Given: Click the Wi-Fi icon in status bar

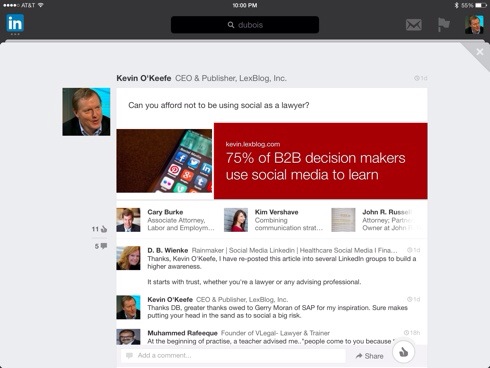Looking at the screenshot, I should pyautogui.click(x=41, y=5).
